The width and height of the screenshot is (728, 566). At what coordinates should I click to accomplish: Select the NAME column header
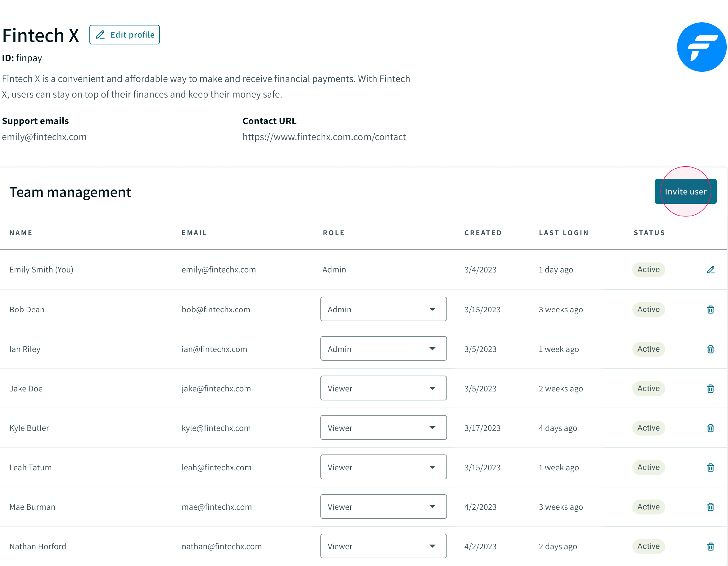(21, 232)
